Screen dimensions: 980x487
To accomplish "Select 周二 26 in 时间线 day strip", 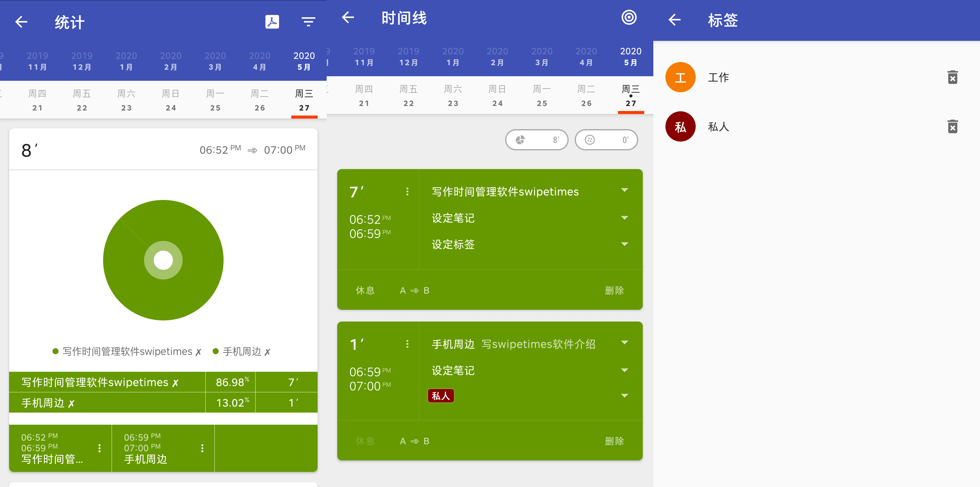I will 586,96.
